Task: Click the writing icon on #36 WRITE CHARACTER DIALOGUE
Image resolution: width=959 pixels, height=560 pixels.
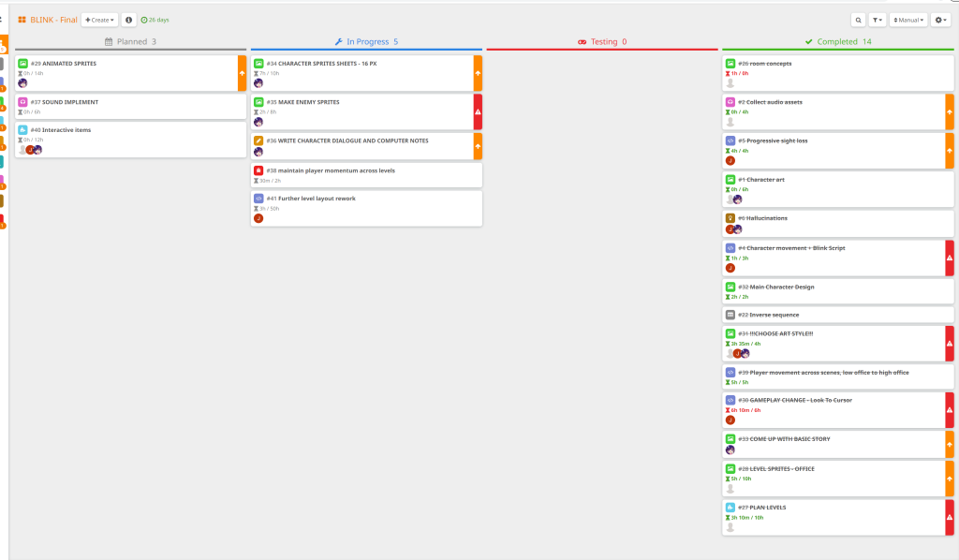Action: [x=258, y=140]
